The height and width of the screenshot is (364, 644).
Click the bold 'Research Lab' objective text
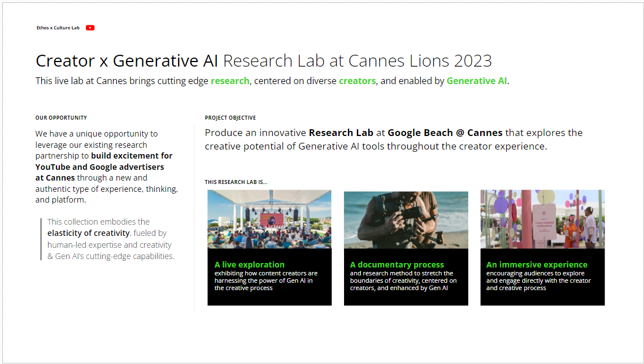(x=341, y=133)
